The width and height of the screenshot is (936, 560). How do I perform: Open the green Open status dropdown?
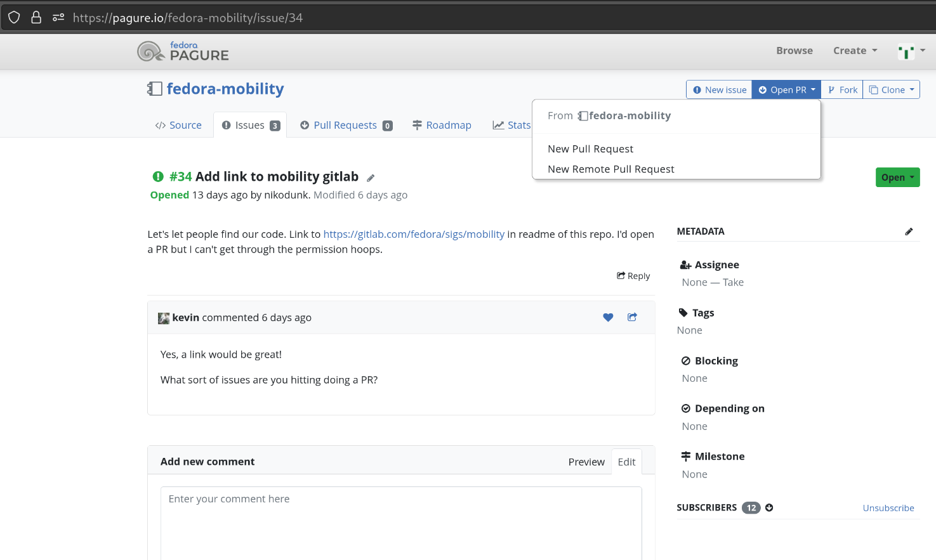tap(898, 178)
